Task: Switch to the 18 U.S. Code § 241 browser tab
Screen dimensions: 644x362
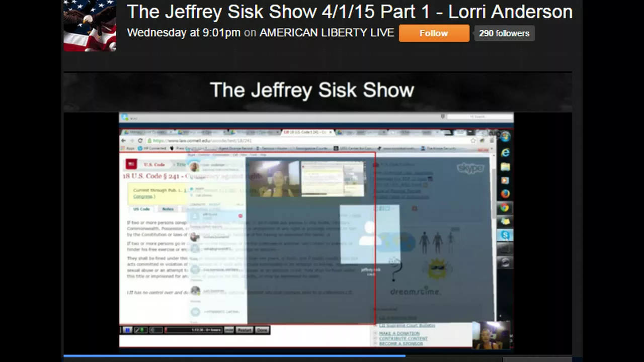Action: 307,132
